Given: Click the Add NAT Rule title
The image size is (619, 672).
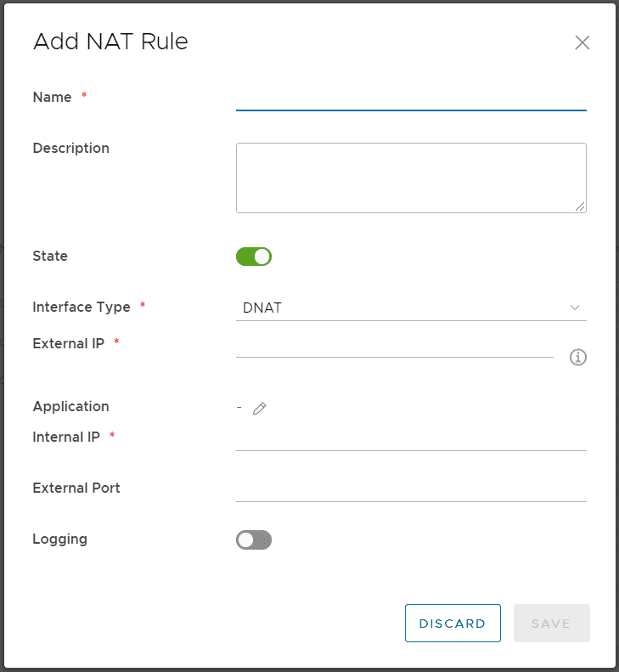Looking at the screenshot, I should [110, 42].
